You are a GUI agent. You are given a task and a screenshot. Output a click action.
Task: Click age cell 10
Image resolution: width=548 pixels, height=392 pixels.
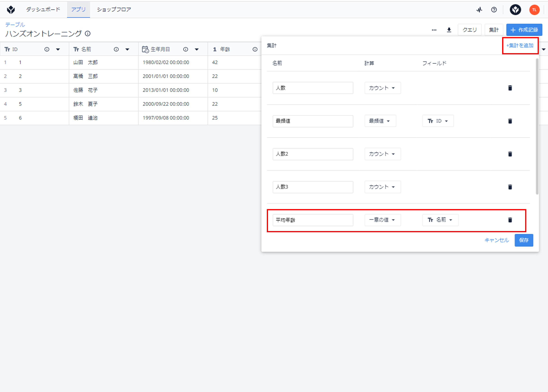coord(234,90)
